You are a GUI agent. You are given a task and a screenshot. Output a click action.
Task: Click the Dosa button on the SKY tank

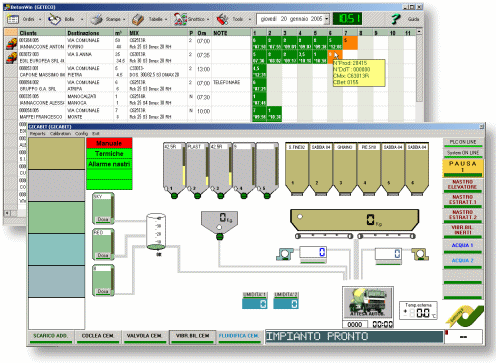tap(103, 219)
